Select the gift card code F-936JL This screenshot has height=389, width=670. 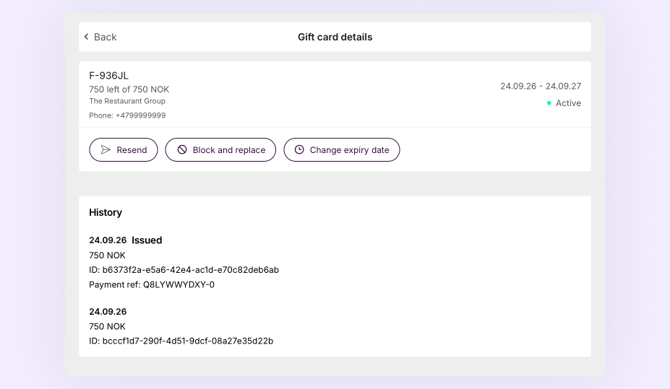tap(109, 76)
